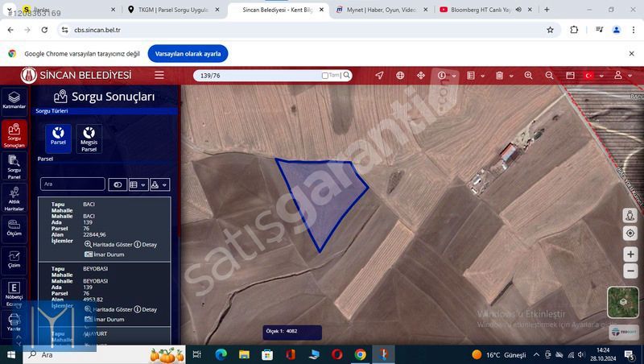Open the Çizim drawing tool
This screenshot has height=364, width=644.
(14, 258)
